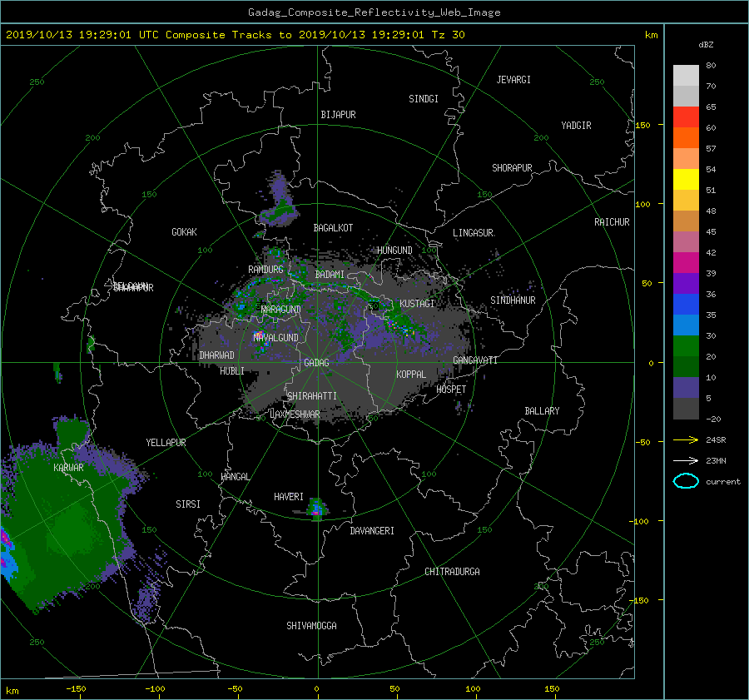Click the Gadag_Composite_Reflectivity_Web_Image title

[374, 12]
